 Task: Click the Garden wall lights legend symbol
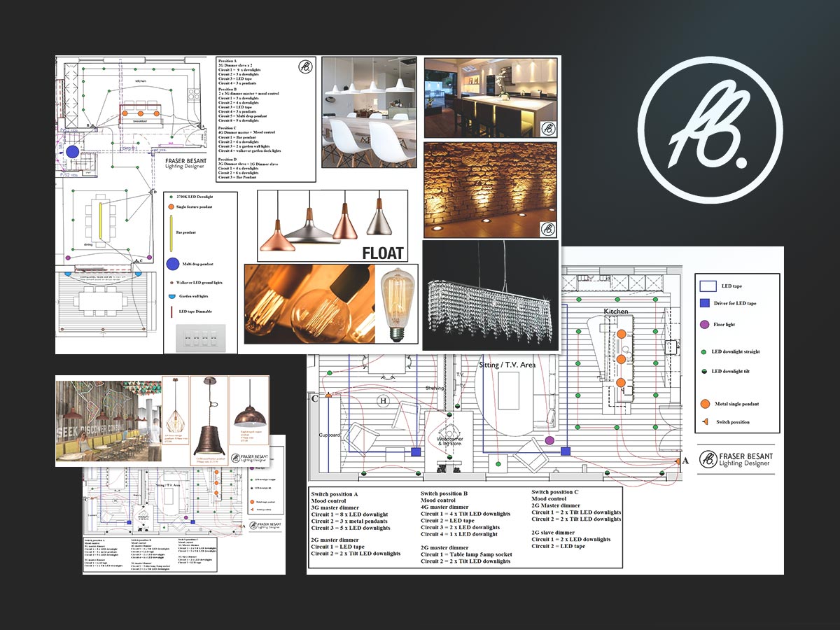(x=172, y=296)
